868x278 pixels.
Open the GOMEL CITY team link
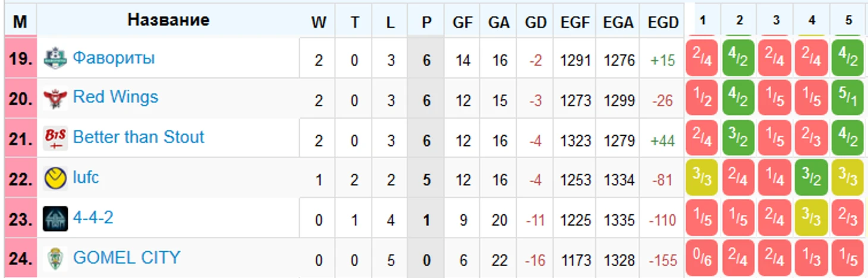pyautogui.click(x=126, y=258)
